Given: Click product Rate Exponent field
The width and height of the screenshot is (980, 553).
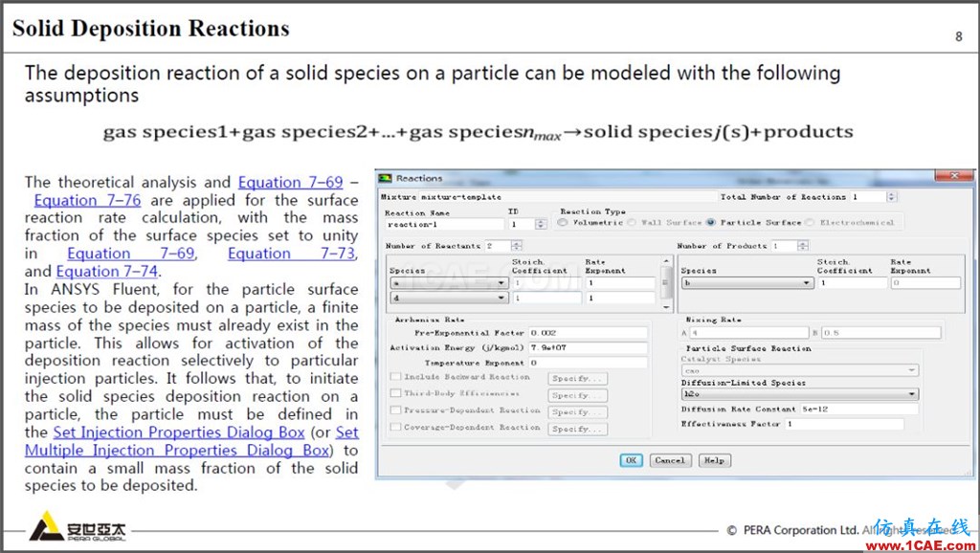Looking at the screenshot, I should (x=925, y=283).
